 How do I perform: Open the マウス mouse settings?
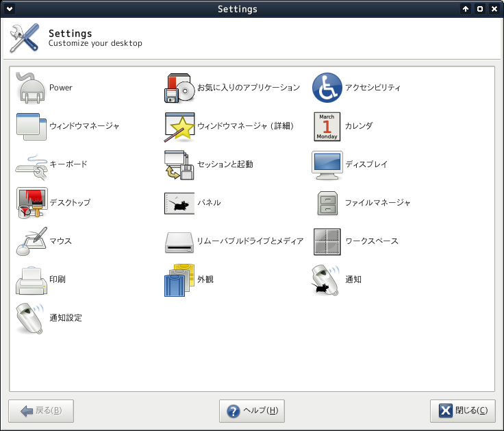[x=31, y=241]
